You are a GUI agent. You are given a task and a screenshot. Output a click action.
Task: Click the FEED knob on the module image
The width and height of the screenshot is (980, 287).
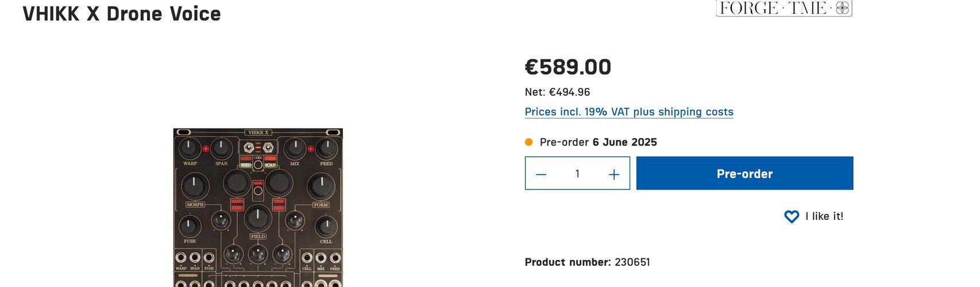[x=326, y=149]
